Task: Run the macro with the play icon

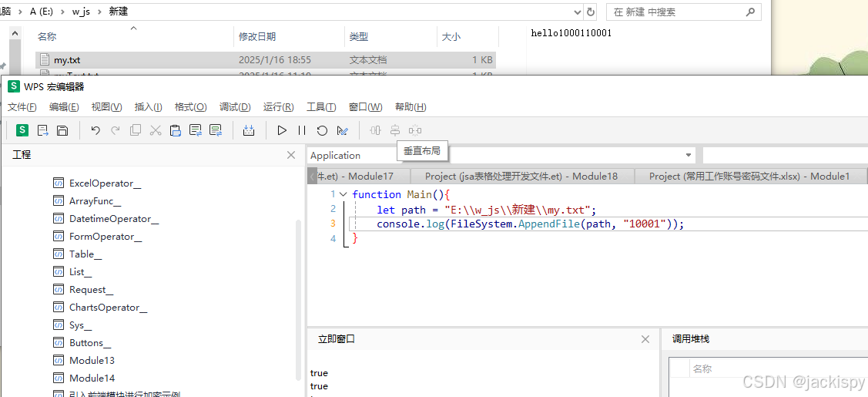Action: [282, 130]
